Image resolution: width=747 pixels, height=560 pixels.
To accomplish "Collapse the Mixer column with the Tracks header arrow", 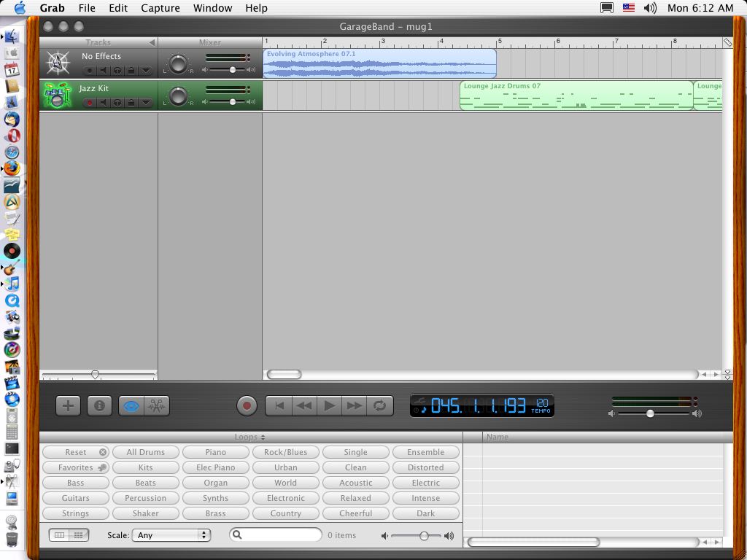I will pos(152,42).
